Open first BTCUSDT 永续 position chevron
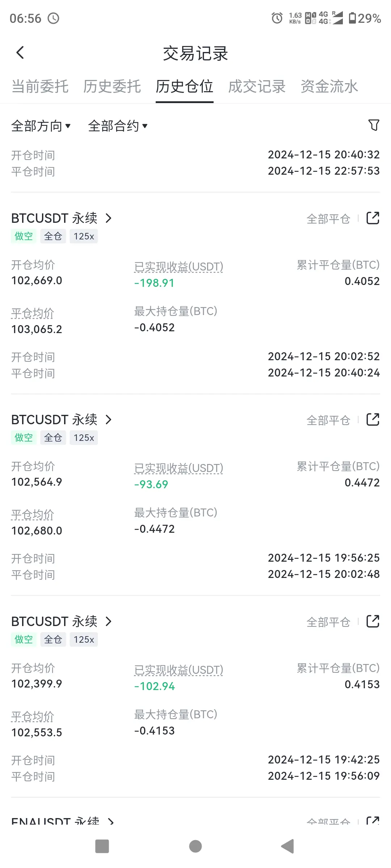Viewport: 391px width, 868px height. pos(108,218)
